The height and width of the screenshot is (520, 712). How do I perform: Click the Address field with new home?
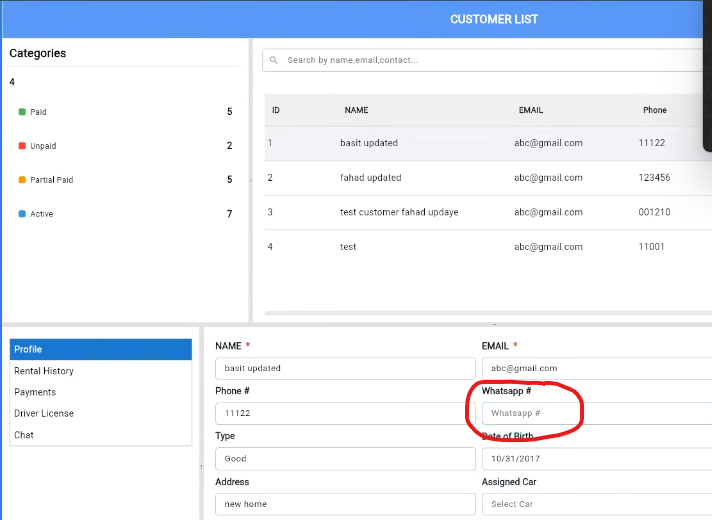tap(345, 504)
